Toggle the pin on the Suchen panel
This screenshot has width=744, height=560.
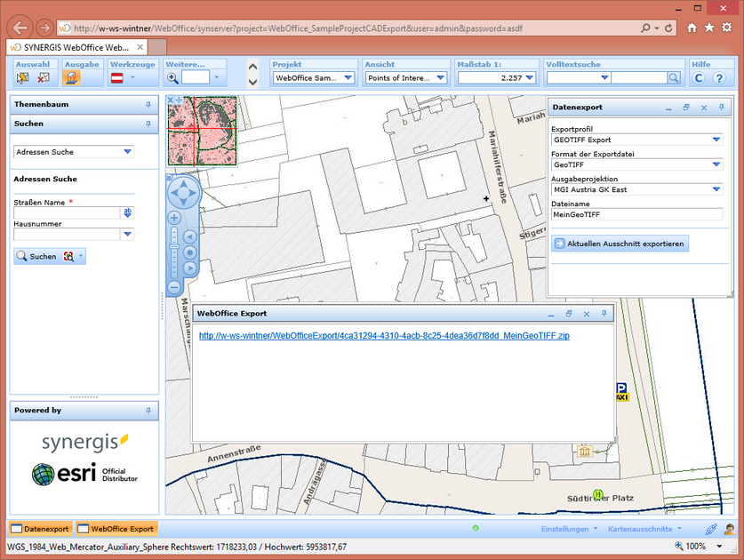click(148, 123)
